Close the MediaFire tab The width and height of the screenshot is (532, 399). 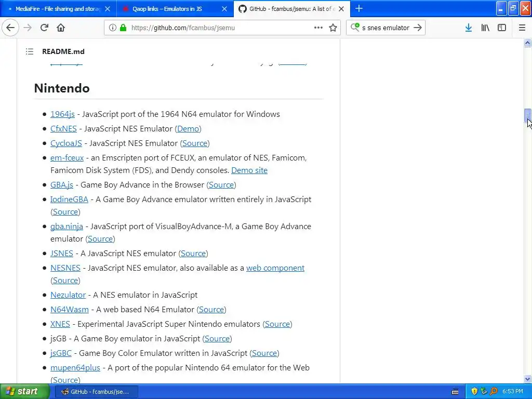(108, 9)
